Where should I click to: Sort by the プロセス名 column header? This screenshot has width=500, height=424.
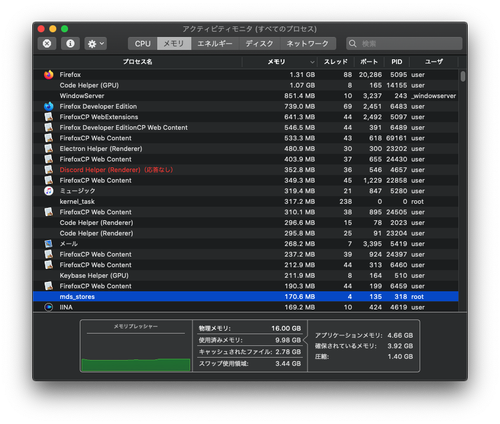(x=138, y=62)
